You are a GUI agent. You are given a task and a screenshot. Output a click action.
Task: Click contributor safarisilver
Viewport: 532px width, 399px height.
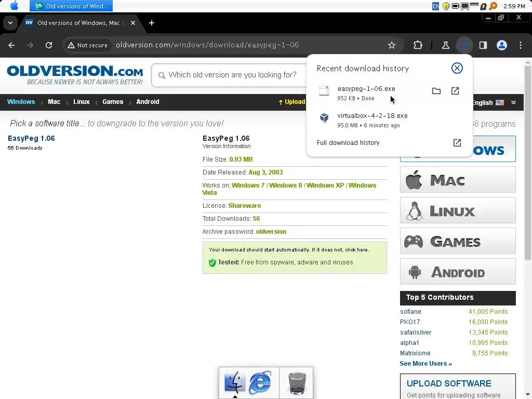coord(416,332)
